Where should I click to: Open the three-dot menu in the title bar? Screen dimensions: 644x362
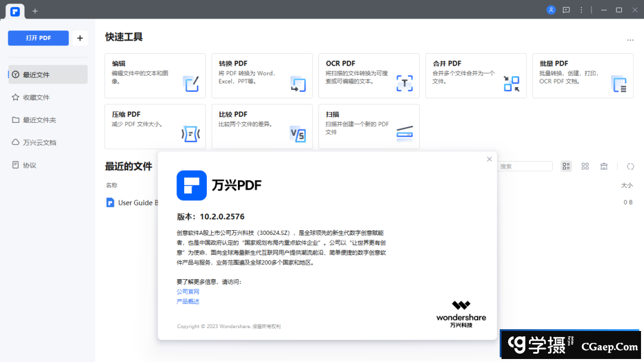[581, 10]
